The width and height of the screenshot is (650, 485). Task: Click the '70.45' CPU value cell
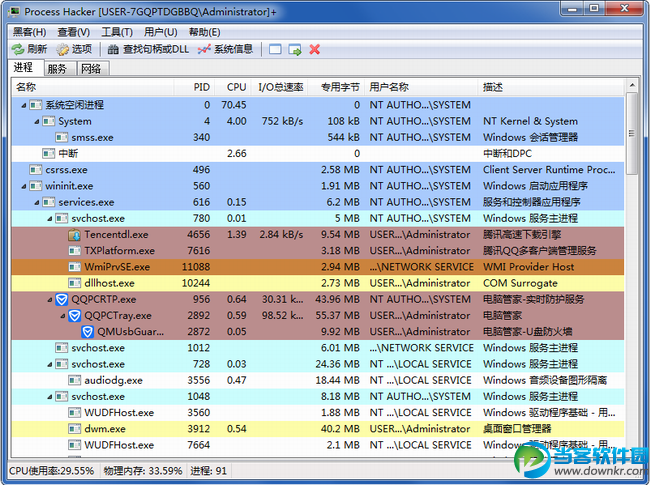233,105
